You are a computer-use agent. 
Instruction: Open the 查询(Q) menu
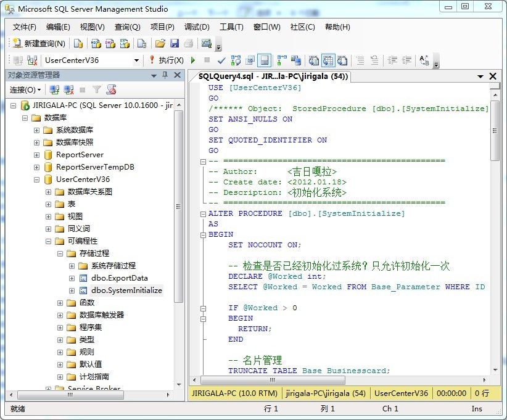tap(128, 27)
